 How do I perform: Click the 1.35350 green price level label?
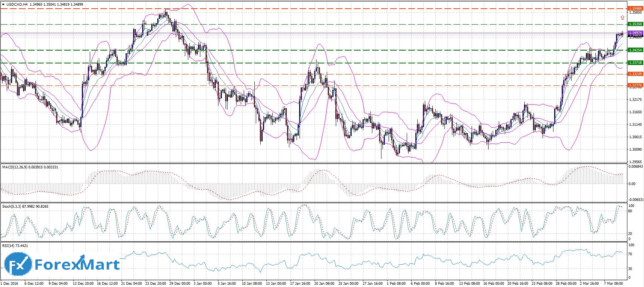tap(635, 24)
